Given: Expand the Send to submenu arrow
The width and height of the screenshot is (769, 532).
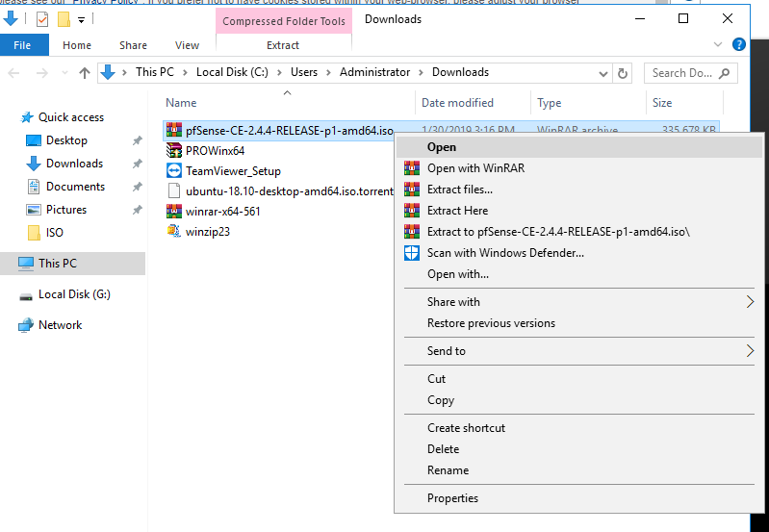Looking at the screenshot, I should pos(750,350).
